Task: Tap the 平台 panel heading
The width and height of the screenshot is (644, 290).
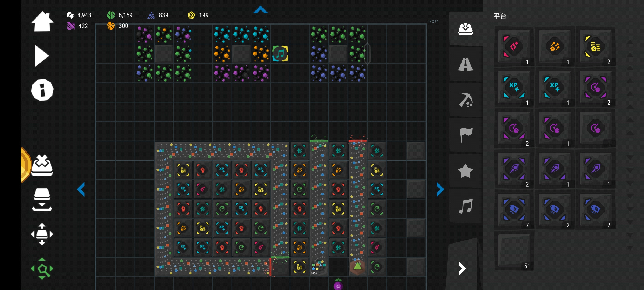Action: pos(500,16)
